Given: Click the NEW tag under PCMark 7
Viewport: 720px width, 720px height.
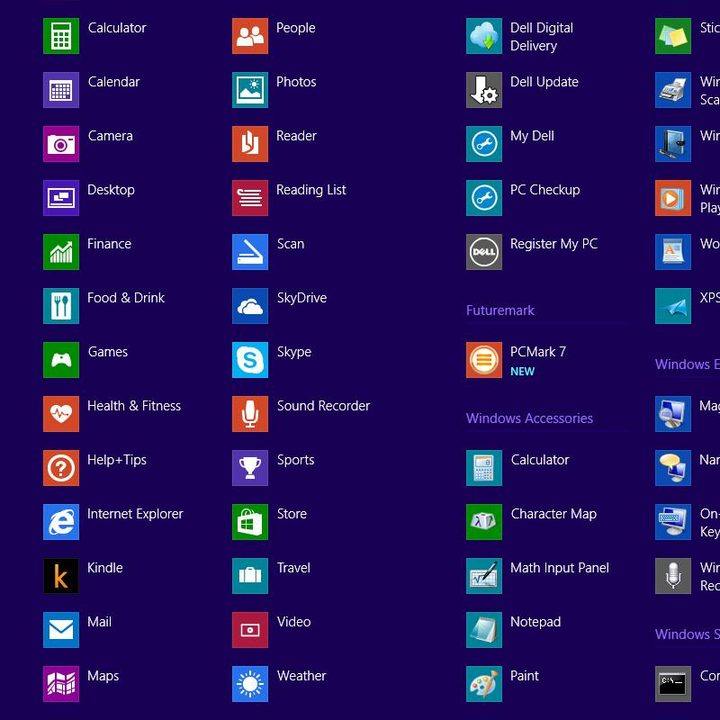Looking at the screenshot, I should tap(523, 371).
